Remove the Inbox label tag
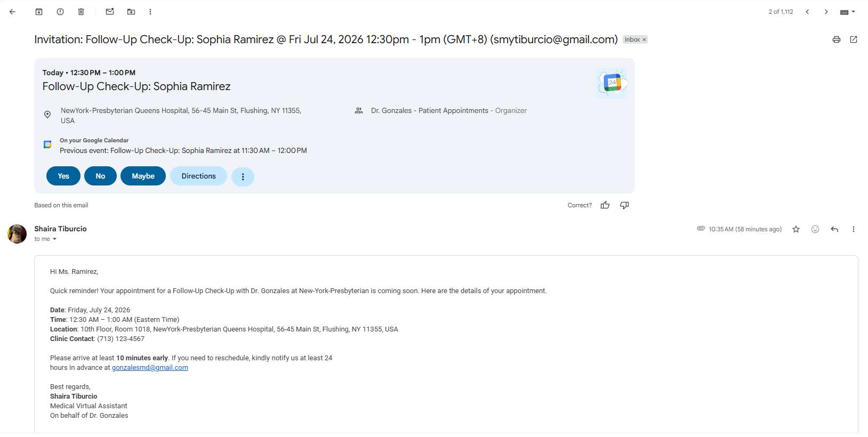 tap(644, 39)
